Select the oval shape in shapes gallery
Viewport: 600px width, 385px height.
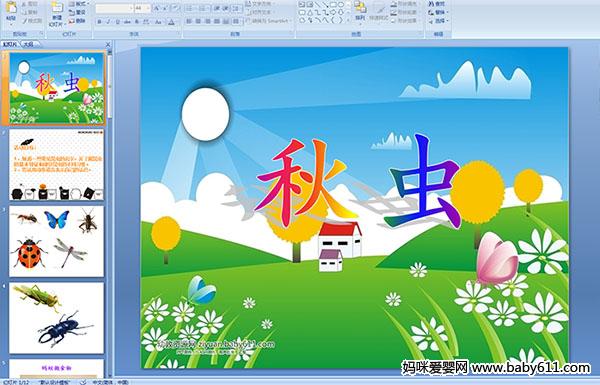pyautogui.click(x=341, y=5)
